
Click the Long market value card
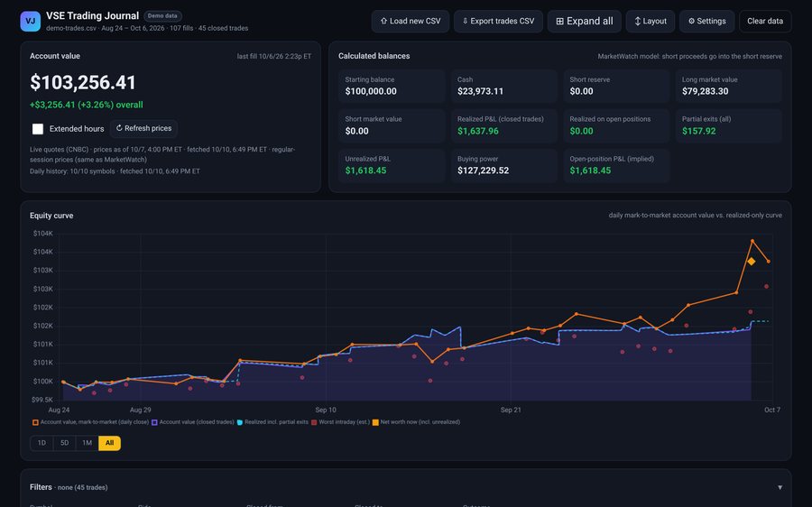coord(729,86)
